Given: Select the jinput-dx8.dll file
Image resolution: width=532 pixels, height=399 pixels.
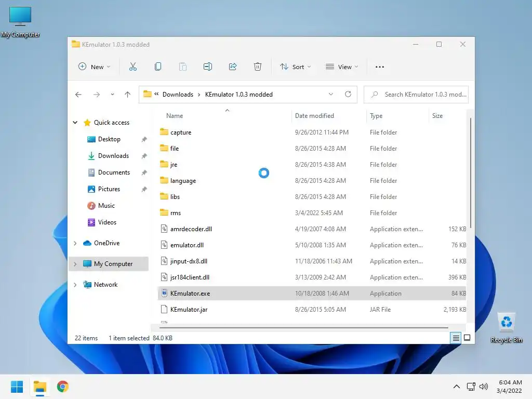Looking at the screenshot, I should click(312, 261).
